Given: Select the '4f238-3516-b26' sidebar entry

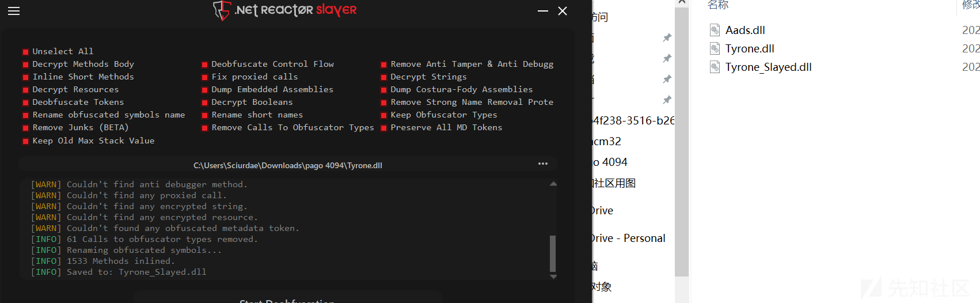Looking at the screenshot, I should tap(633, 120).
